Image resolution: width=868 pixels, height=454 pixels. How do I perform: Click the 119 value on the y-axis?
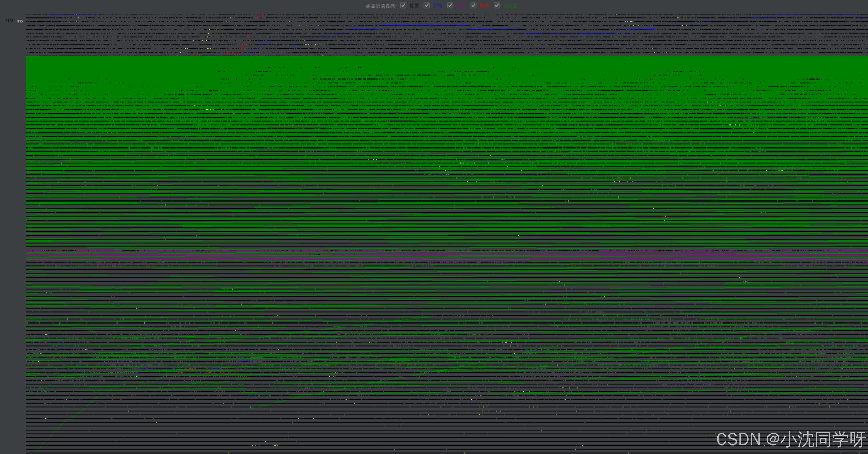click(x=9, y=21)
